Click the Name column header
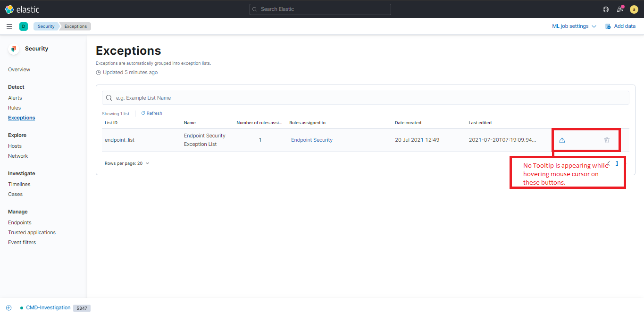Screen dimensions: 644x315 pos(190,123)
